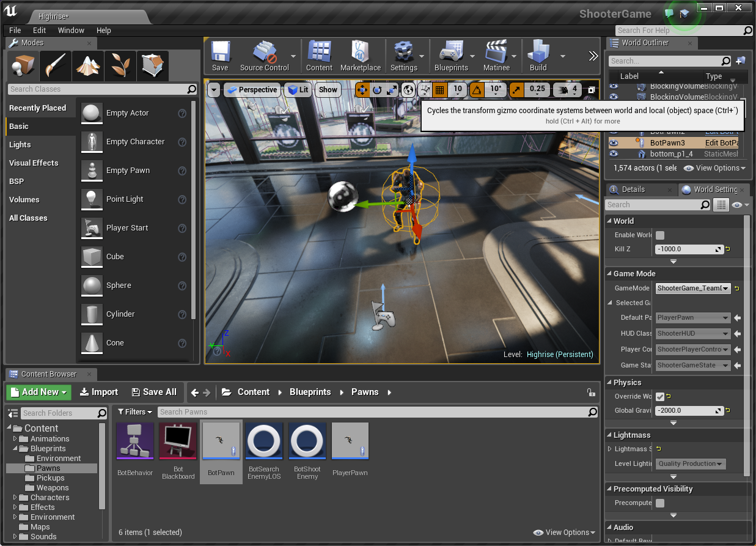
Task: Select the Foliage mode icon
Action: pyautogui.click(x=120, y=65)
